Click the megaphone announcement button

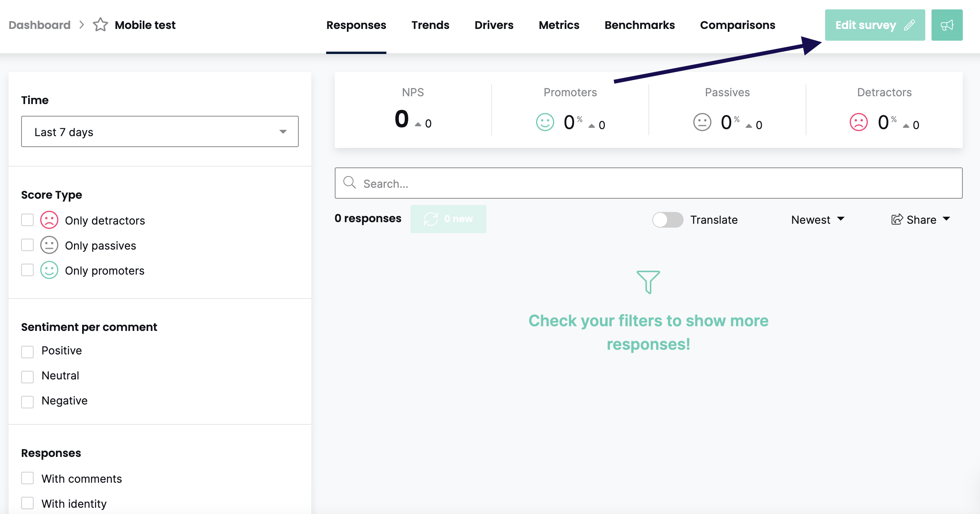pos(947,25)
